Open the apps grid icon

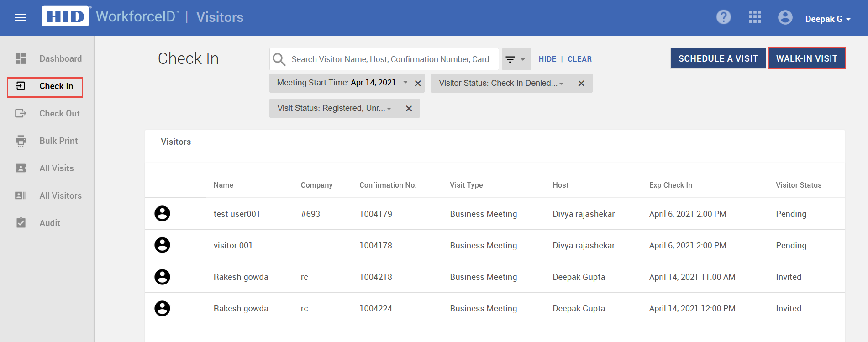[755, 17]
